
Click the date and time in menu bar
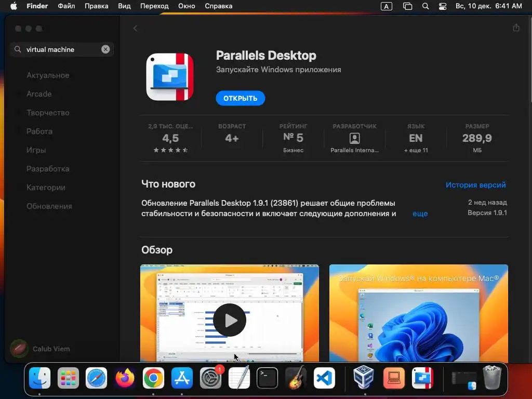(x=488, y=6)
